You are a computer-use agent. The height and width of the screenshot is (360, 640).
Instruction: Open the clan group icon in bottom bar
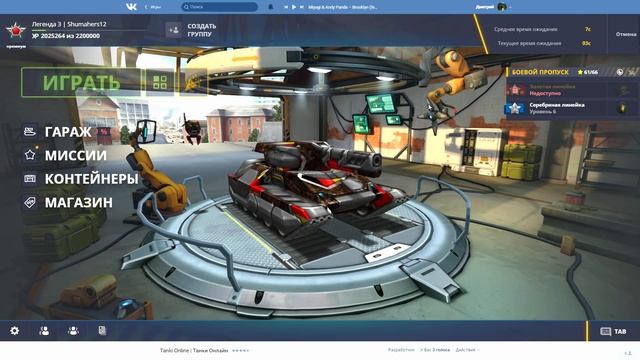(73, 331)
